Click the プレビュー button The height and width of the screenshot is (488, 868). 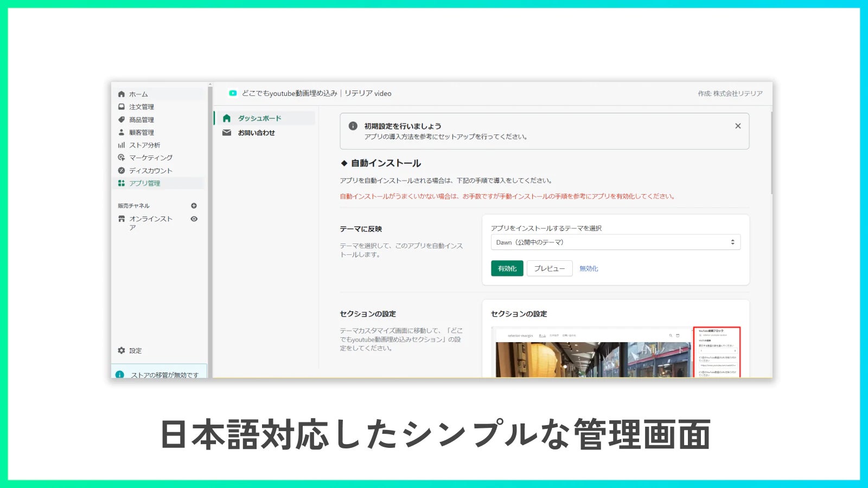tap(550, 268)
